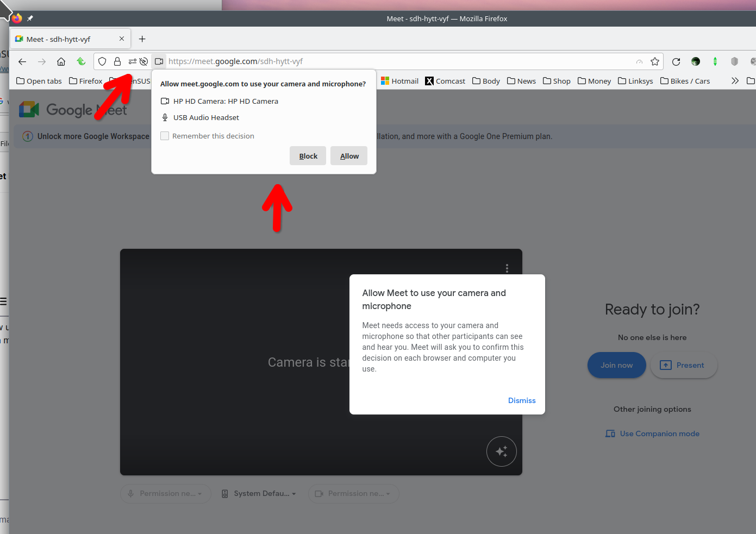Image resolution: width=756 pixels, height=534 pixels.
Task: Click the Present button
Action: (x=684, y=365)
